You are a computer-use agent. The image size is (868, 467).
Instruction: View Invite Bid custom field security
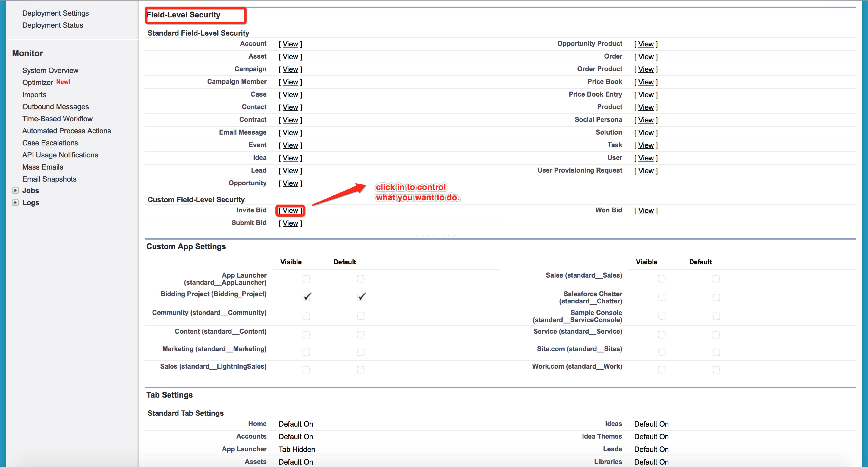290,210
